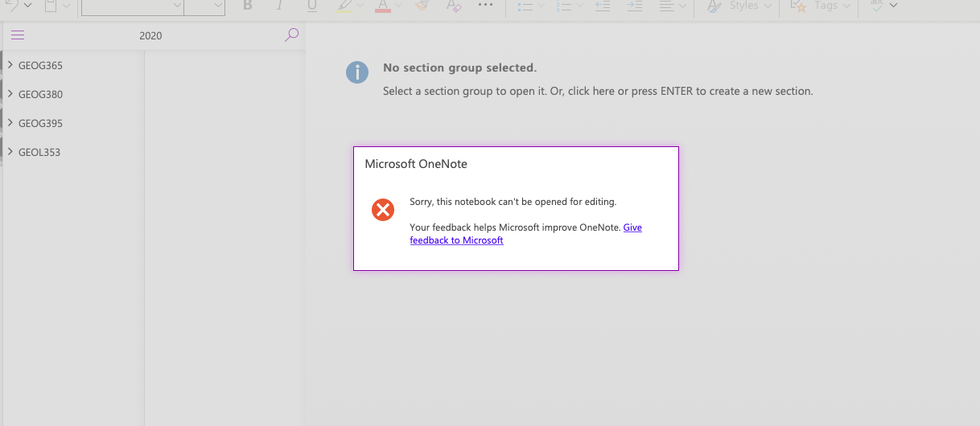Toggle Bold formatting
This screenshot has width=980, height=426.
point(248,5)
